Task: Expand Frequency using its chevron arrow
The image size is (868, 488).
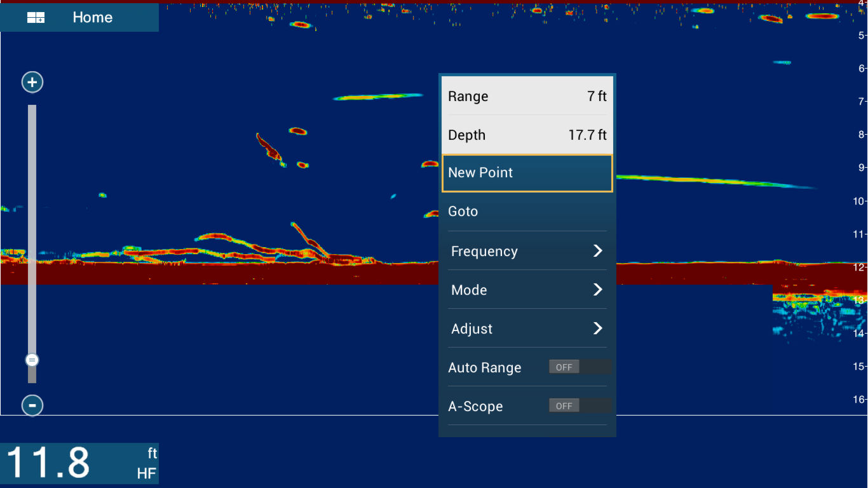Action: point(597,251)
